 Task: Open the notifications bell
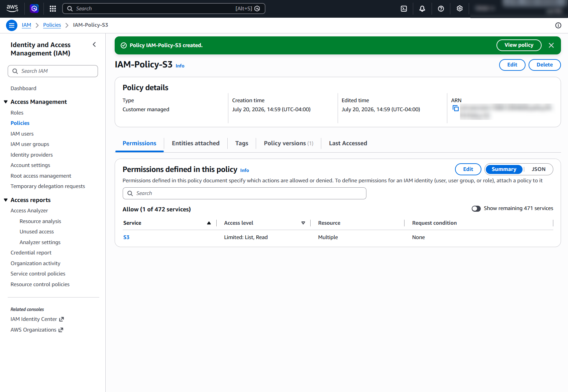coord(422,9)
